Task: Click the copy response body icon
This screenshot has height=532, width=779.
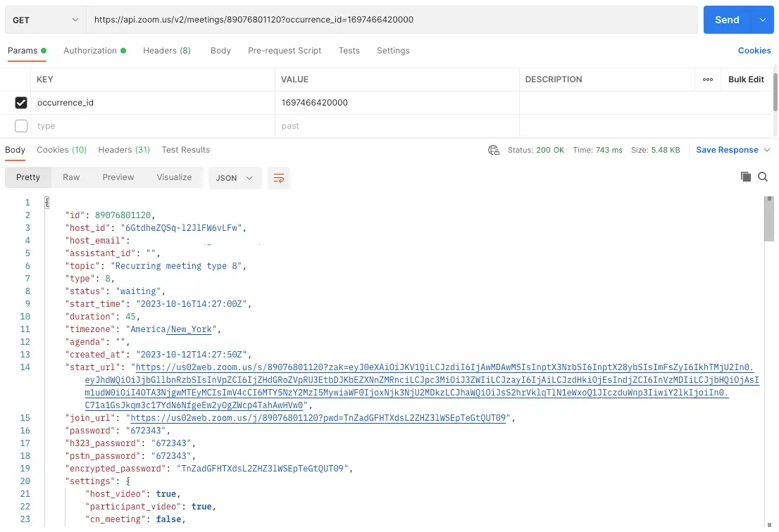Action: 746,177
